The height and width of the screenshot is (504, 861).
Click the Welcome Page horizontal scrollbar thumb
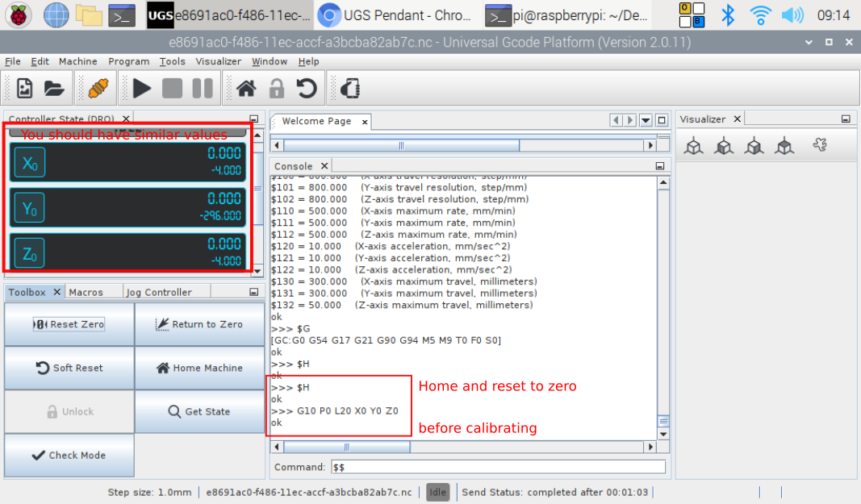401,145
